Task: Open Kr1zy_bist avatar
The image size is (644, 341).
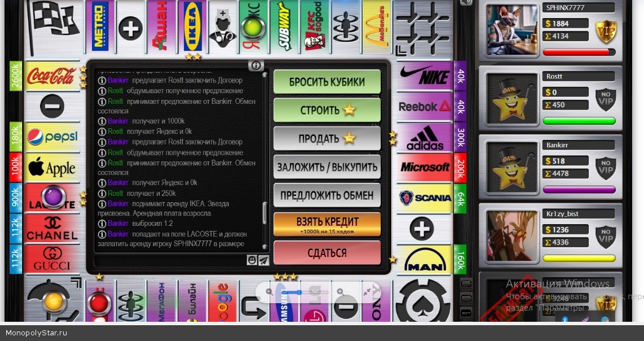Action: click(x=511, y=236)
